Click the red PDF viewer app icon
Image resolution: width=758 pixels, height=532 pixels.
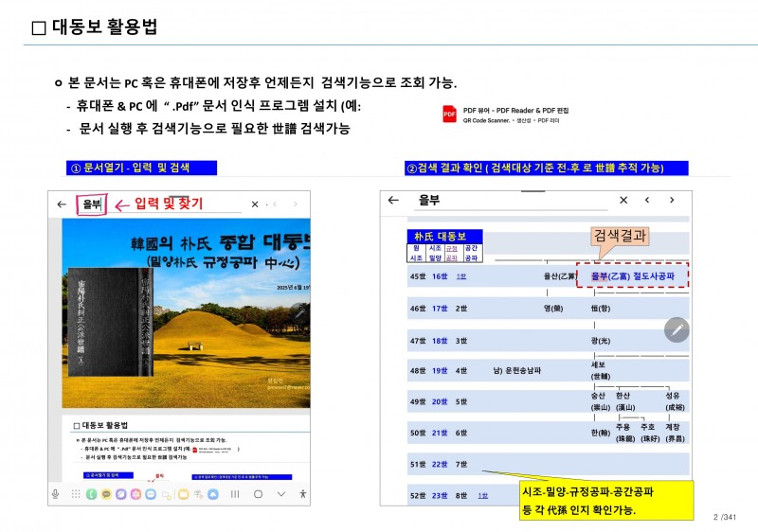coord(449,115)
